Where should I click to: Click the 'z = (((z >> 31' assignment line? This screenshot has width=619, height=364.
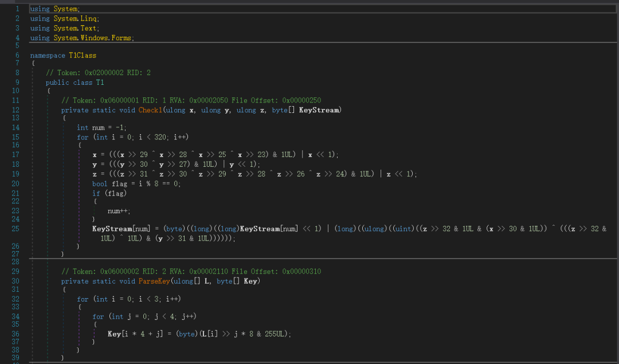(254, 174)
